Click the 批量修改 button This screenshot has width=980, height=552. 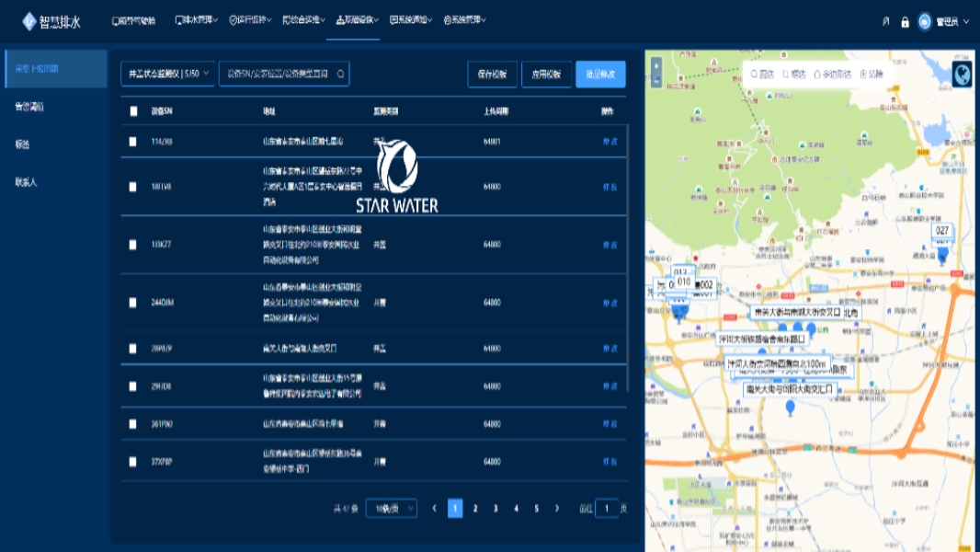point(600,75)
